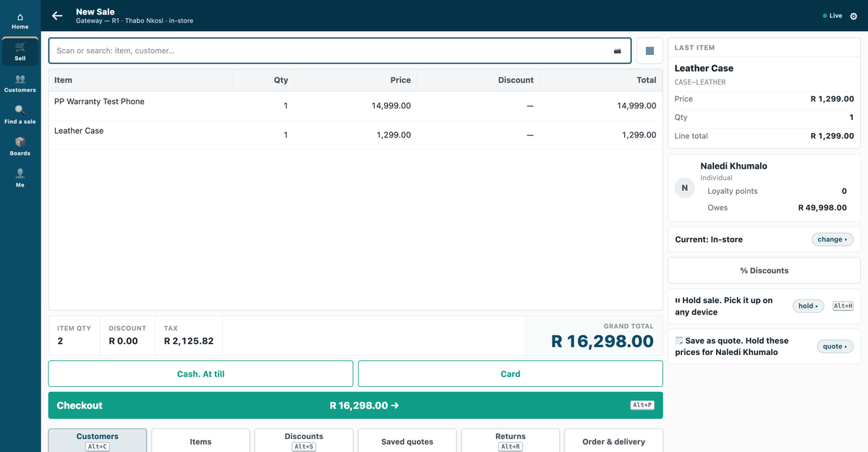
Task: Click the Live status indicator
Action: coord(833,16)
